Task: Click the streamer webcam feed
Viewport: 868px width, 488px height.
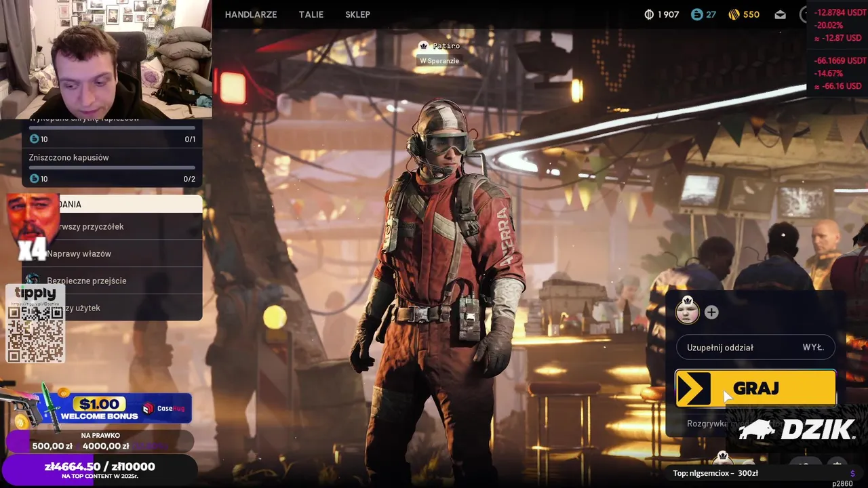Action: point(106,60)
